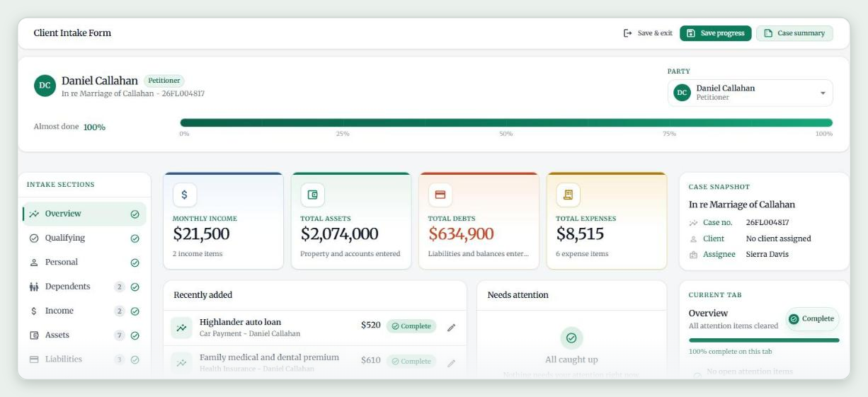Click the Highlander auto loan row icon
The width and height of the screenshot is (868, 397).
(x=182, y=328)
